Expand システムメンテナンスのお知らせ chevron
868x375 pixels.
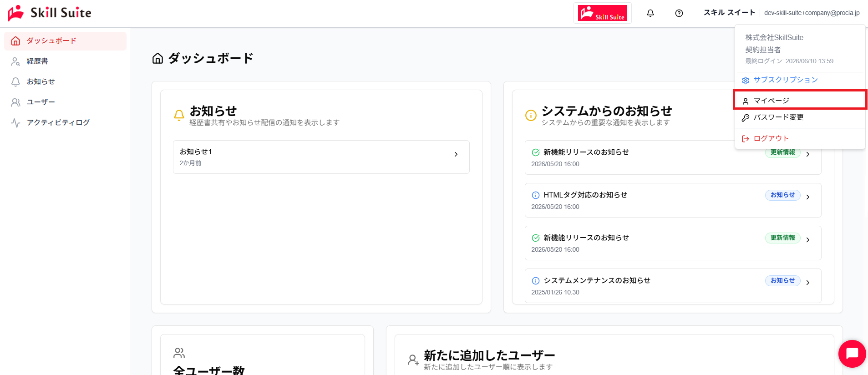pyautogui.click(x=808, y=283)
